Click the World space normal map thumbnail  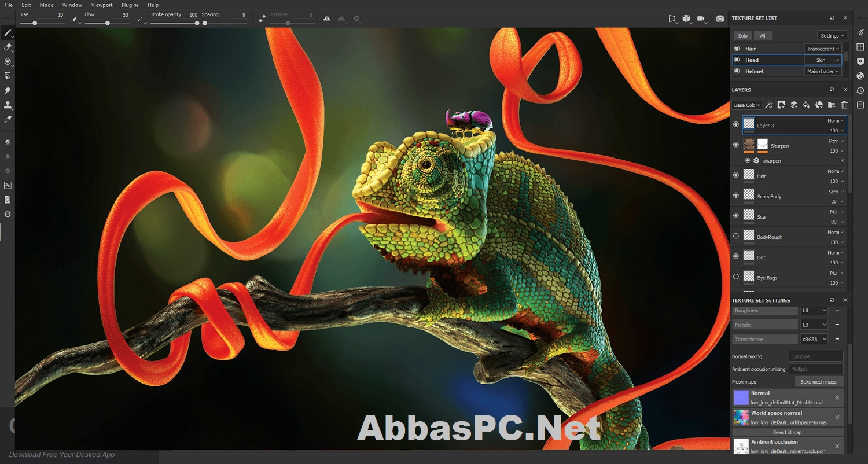[741, 417]
